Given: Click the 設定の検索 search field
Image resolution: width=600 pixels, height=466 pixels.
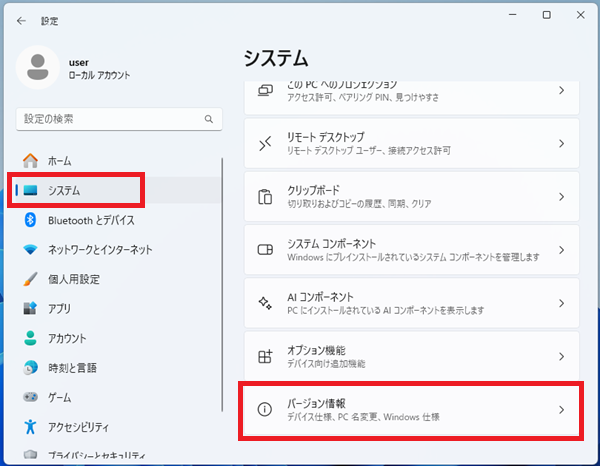Looking at the screenshot, I should click(119, 119).
